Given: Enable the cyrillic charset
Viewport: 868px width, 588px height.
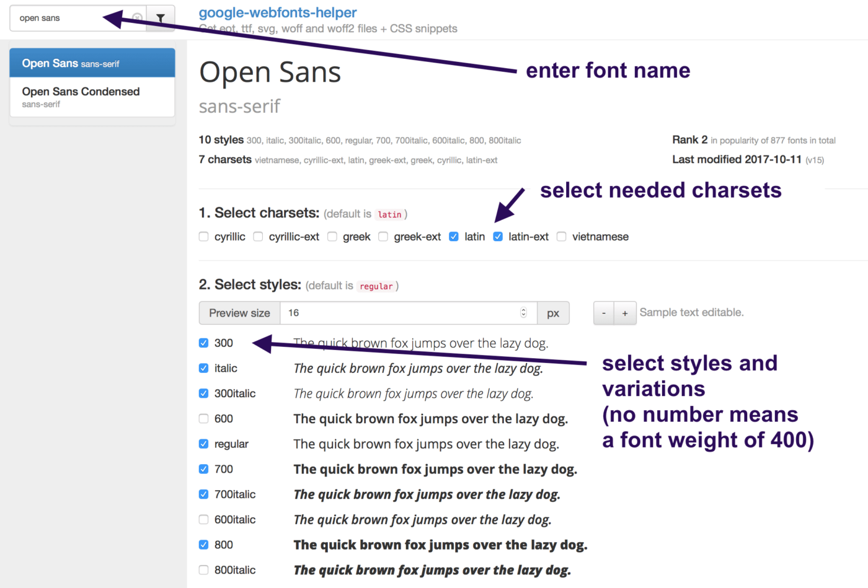Looking at the screenshot, I should tap(204, 237).
